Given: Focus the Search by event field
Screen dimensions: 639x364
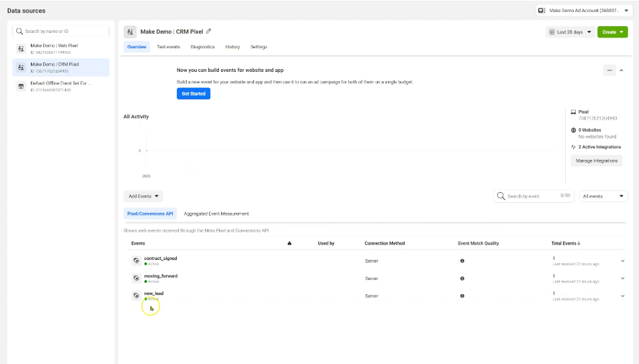Looking at the screenshot, I should [534, 196].
